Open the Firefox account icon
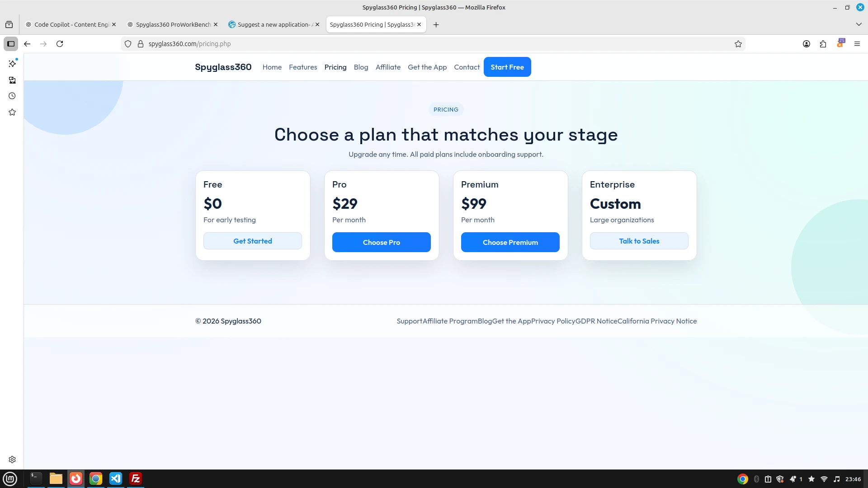This screenshot has height=488, width=868. point(806,44)
